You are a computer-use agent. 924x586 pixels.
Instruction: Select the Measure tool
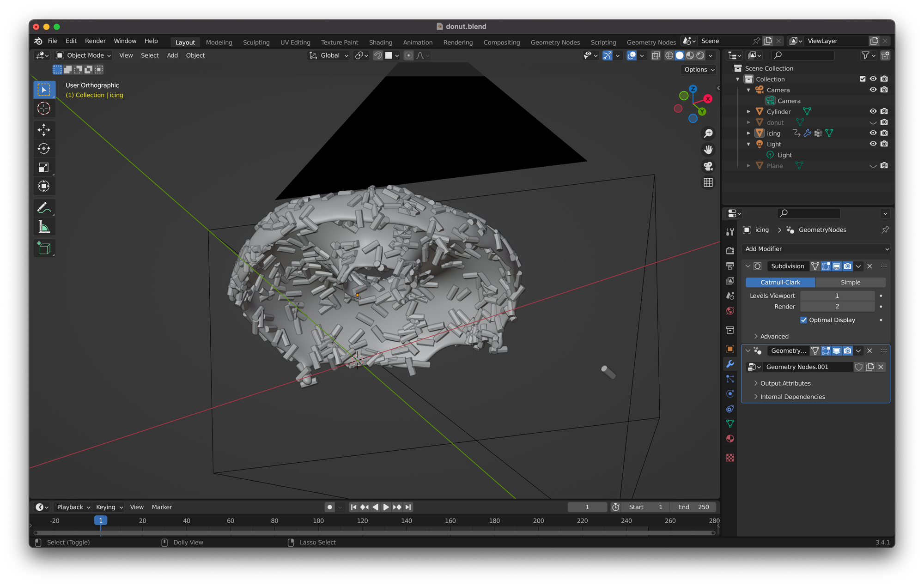pyautogui.click(x=44, y=227)
